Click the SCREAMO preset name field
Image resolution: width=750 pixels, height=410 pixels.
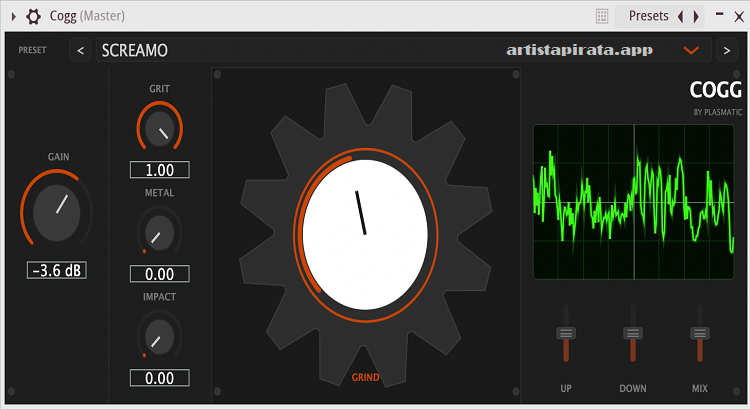pos(403,50)
